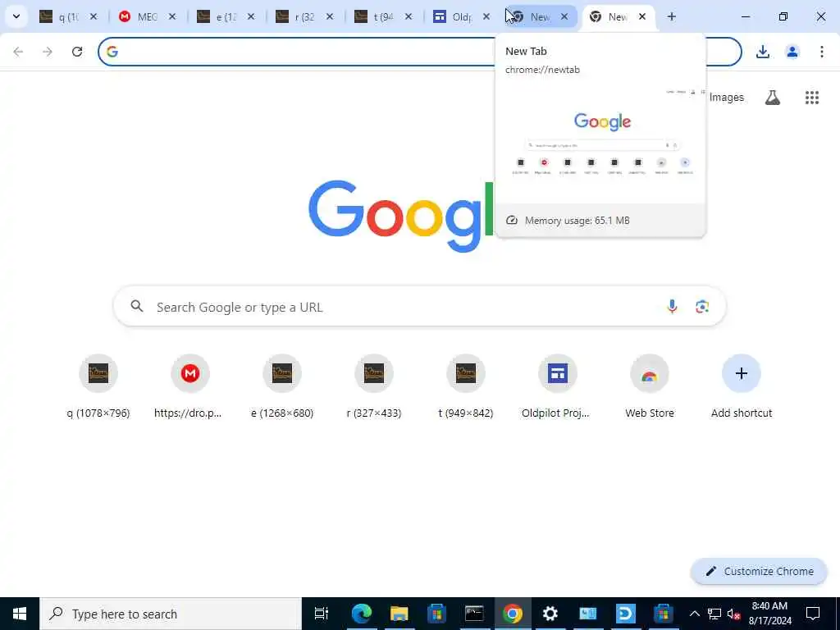This screenshot has width=840, height=630.
Task: Open the Google apps grid
Action: tap(811, 98)
